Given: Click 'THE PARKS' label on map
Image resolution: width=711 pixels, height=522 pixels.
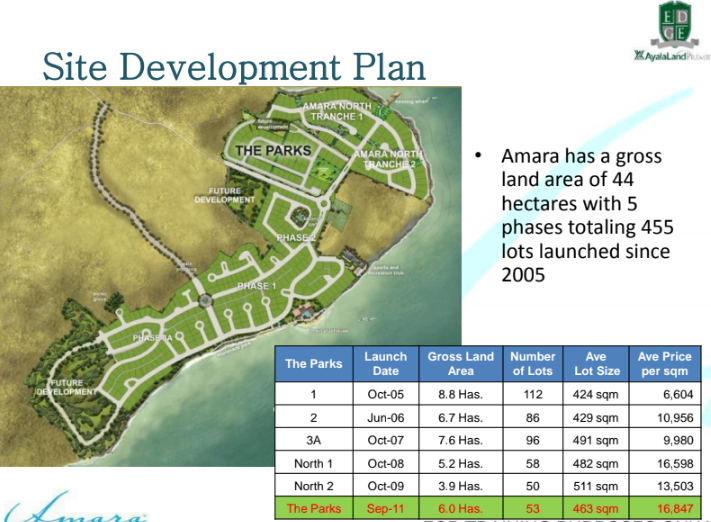Looking at the screenshot, I should click(273, 151).
